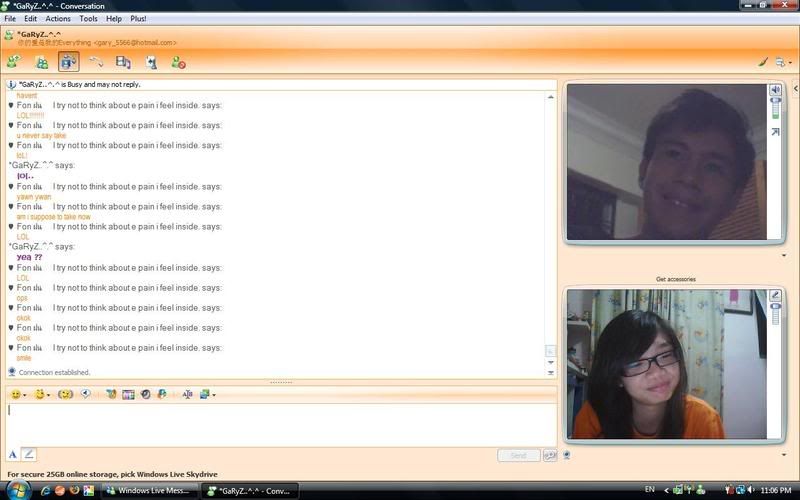The image size is (800, 500).
Task: Open the Tools menu
Action: pos(89,18)
